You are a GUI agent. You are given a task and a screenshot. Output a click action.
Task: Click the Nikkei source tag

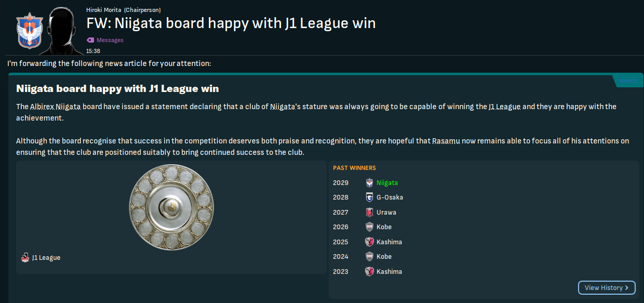coord(628,82)
